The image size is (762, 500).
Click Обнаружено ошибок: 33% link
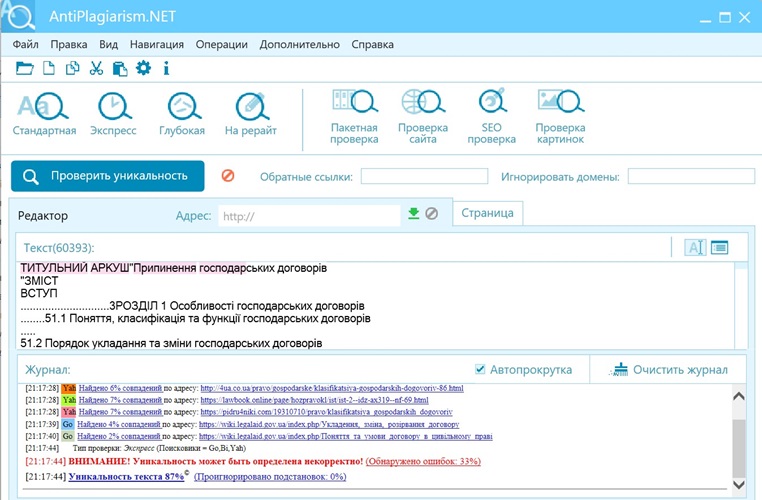pos(423,461)
